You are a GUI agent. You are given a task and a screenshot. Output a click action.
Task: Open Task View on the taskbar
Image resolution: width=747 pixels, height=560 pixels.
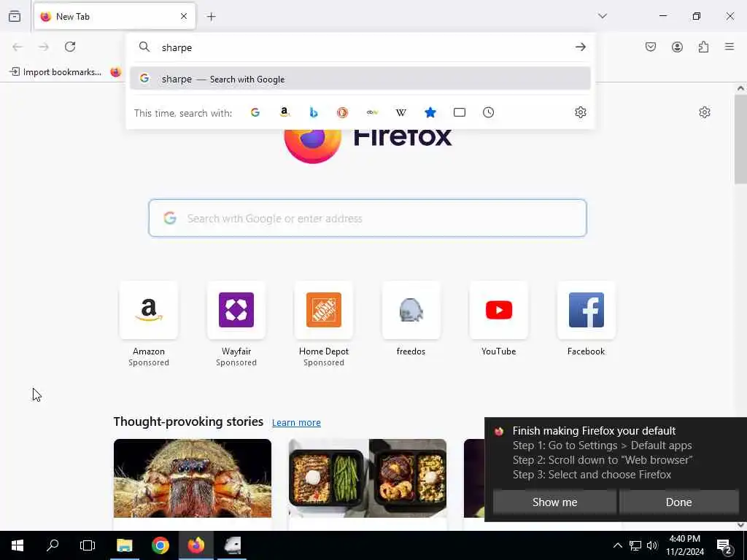[88, 545]
